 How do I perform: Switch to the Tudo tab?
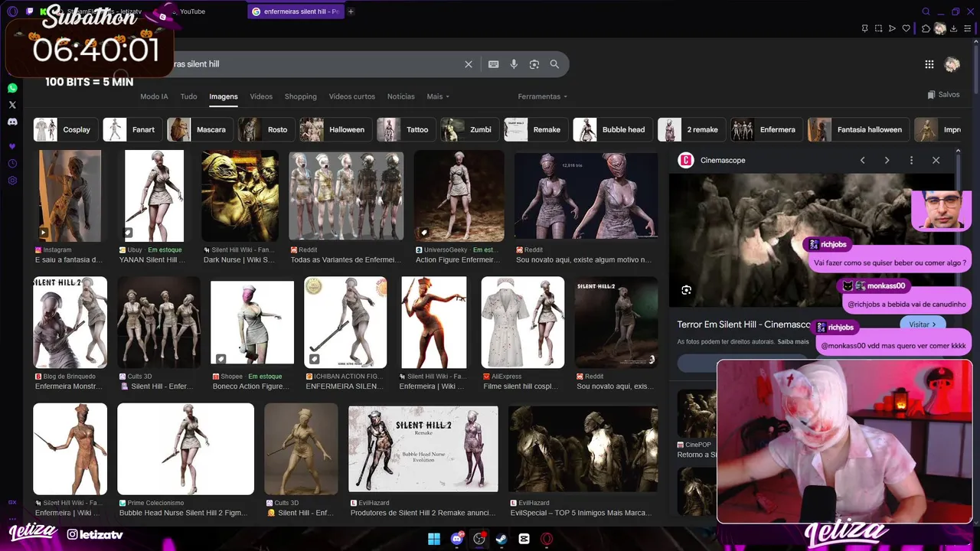(188, 96)
